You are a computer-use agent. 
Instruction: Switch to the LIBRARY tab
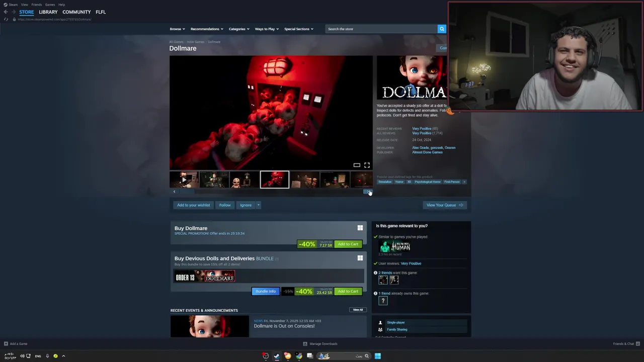click(x=48, y=12)
